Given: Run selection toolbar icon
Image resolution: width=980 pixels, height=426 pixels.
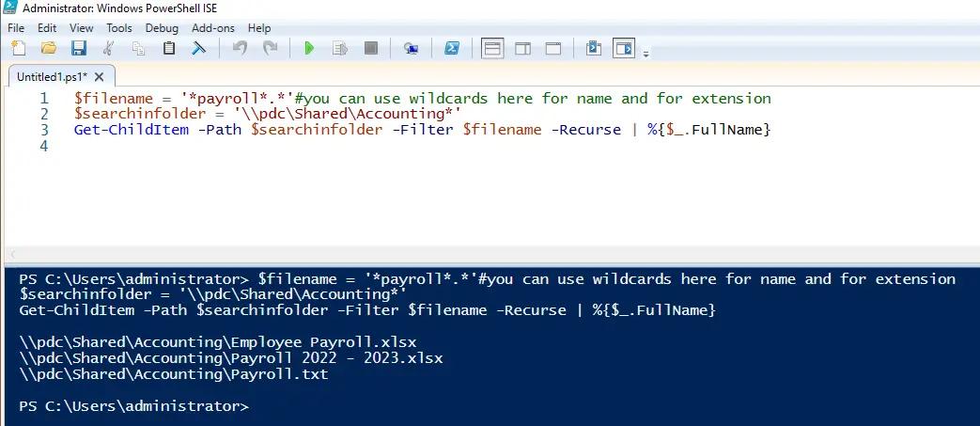Looking at the screenshot, I should [x=340, y=48].
